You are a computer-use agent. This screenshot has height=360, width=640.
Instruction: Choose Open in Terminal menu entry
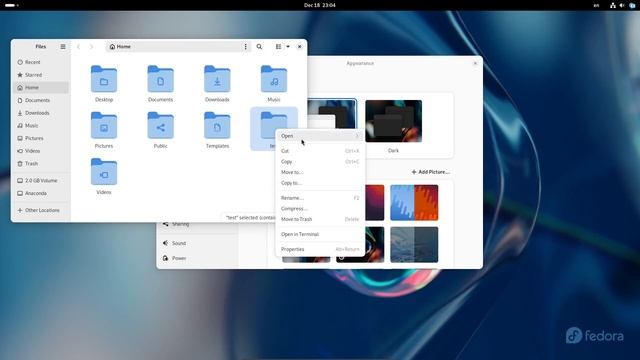pyautogui.click(x=320, y=234)
